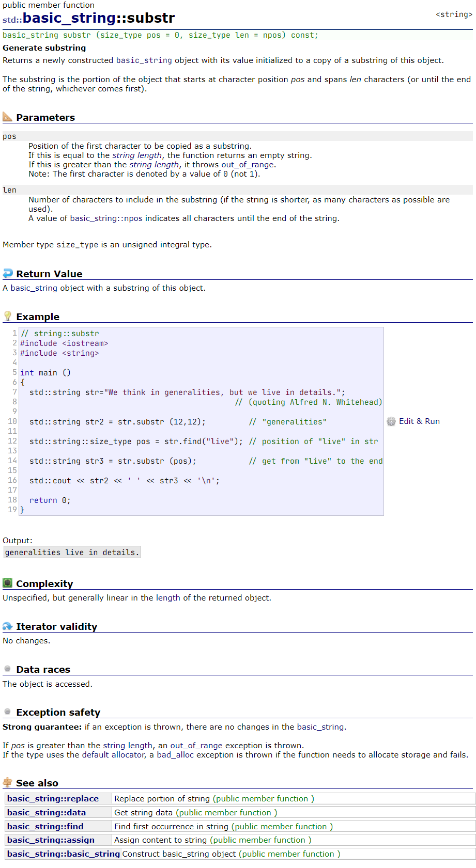Open basic_string::data reference link
The width and height of the screenshot is (476, 868).
pos(47,813)
